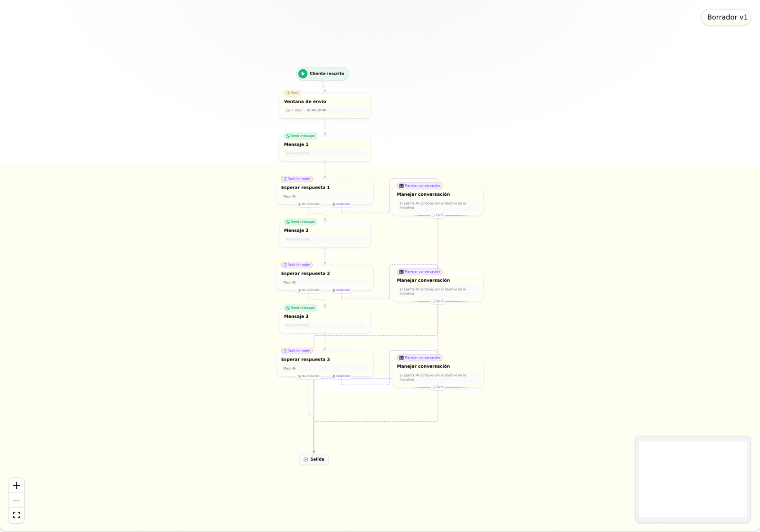This screenshot has height=532, width=760.
Task: Click the Send message tag above Mensaje 2
Action: point(300,222)
